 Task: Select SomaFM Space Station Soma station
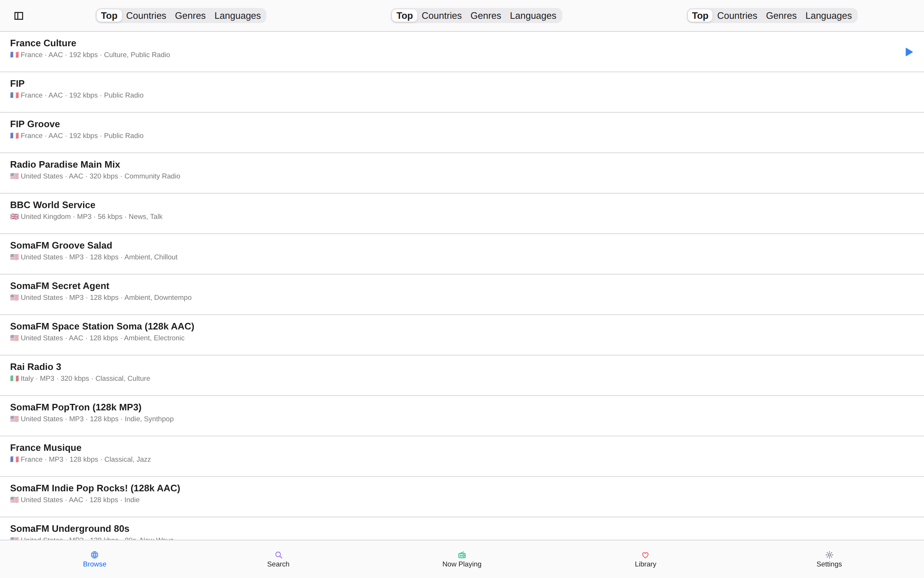[462, 335]
